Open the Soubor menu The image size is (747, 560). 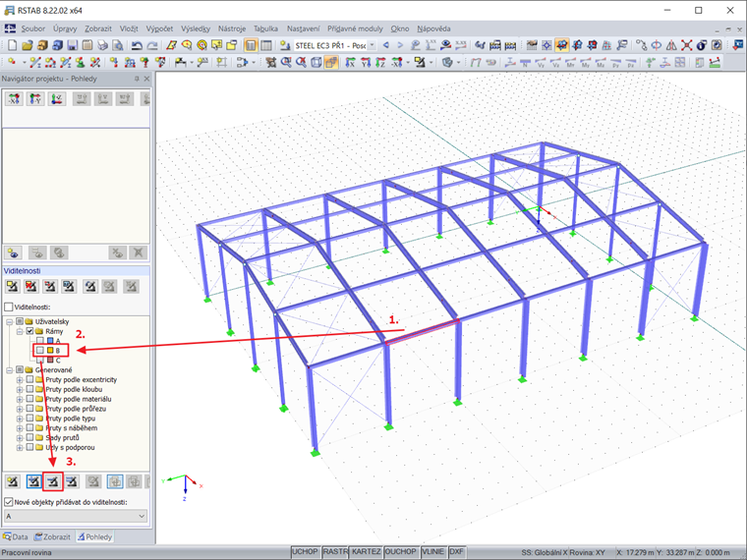[32, 28]
